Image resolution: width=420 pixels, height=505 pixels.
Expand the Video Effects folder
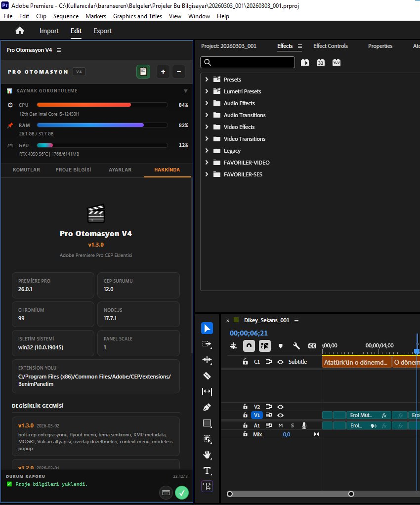coord(207,127)
